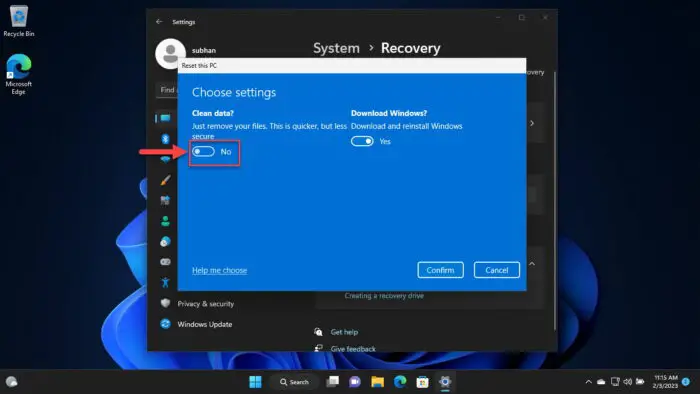Collapse the recovery help section chevron
The image size is (700, 394).
click(x=532, y=264)
